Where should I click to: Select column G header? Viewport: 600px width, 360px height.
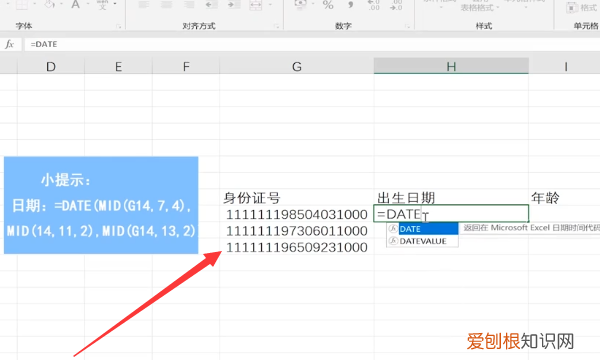click(297, 67)
